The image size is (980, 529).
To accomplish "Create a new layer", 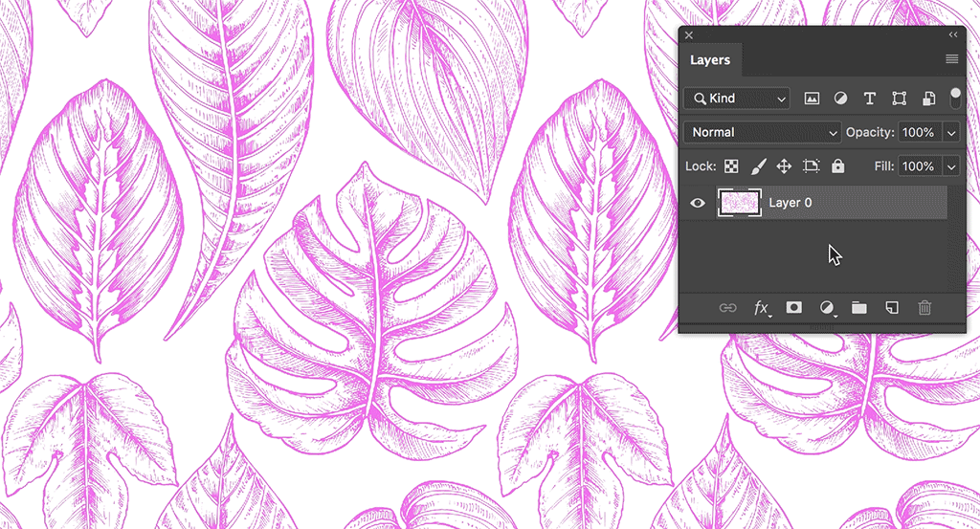I will 892,307.
